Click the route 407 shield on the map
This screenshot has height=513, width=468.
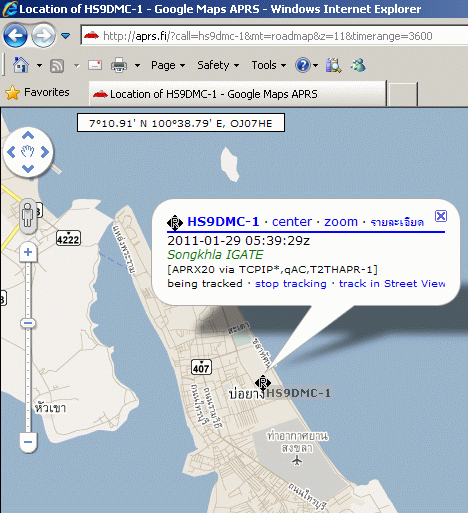(201, 367)
